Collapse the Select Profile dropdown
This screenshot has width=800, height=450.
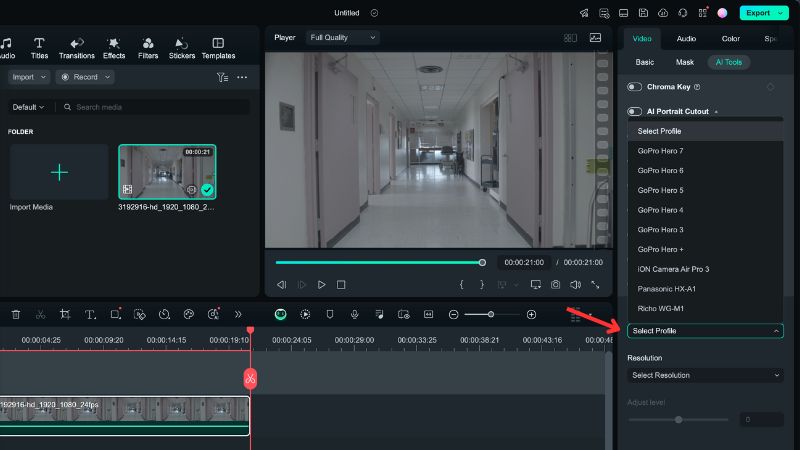click(x=705, y=331)
